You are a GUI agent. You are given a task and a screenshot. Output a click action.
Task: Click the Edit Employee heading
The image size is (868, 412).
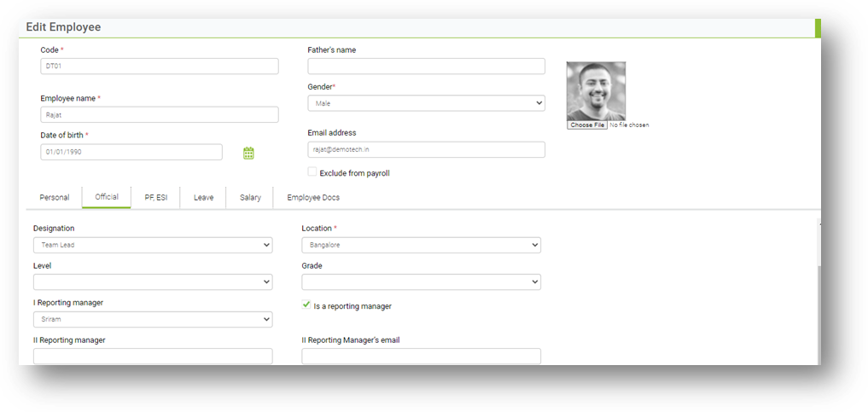[x=63, y=27]
